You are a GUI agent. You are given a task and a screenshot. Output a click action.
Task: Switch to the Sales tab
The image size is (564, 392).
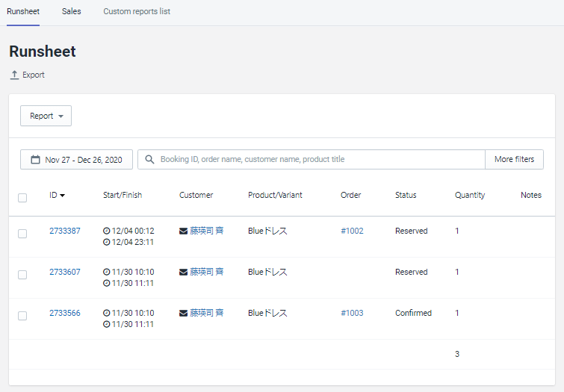click(x=72, y=12)
